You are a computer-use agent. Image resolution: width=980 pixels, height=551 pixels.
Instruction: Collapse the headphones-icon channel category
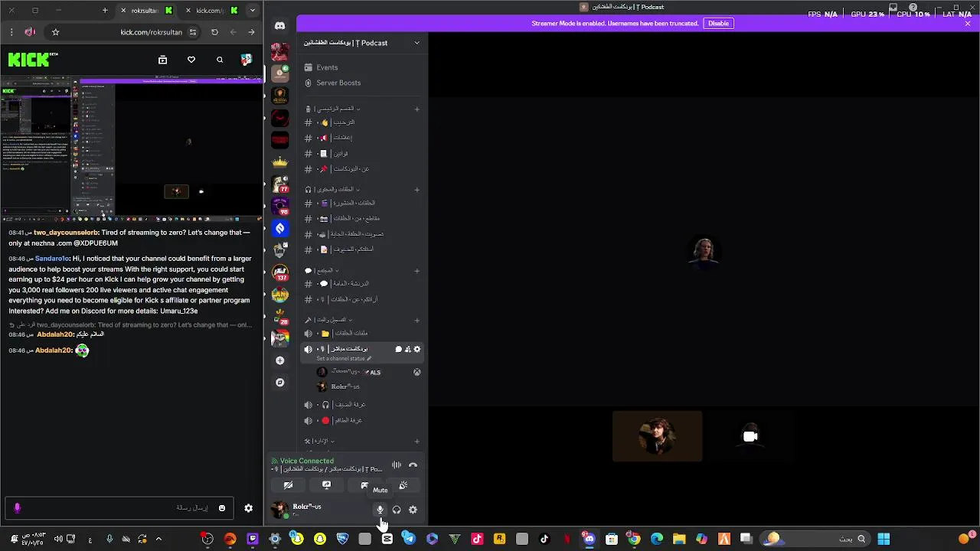332,190
